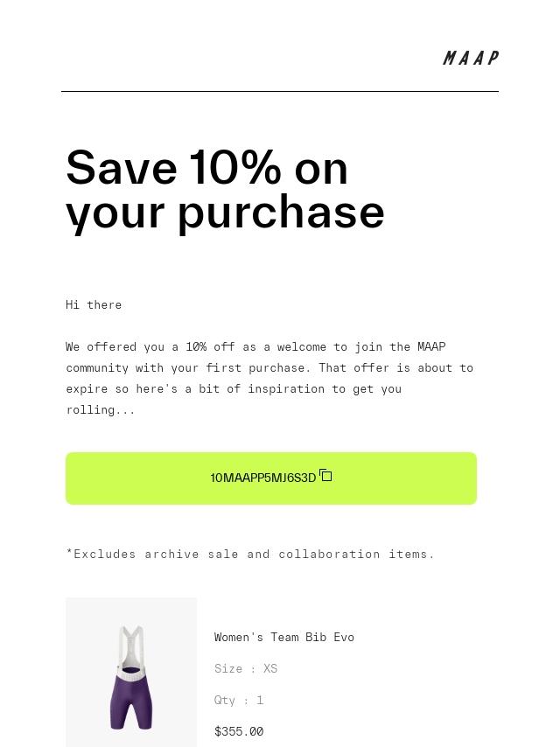Click the "Save 10% on" headline line

pyautogui.click(x=207, y=167)
